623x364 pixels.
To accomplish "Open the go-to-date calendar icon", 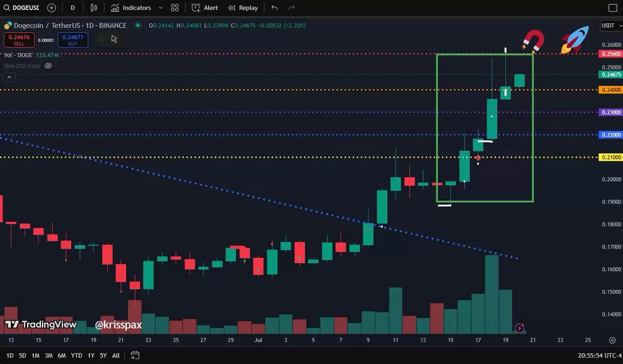I will (135, 356).
